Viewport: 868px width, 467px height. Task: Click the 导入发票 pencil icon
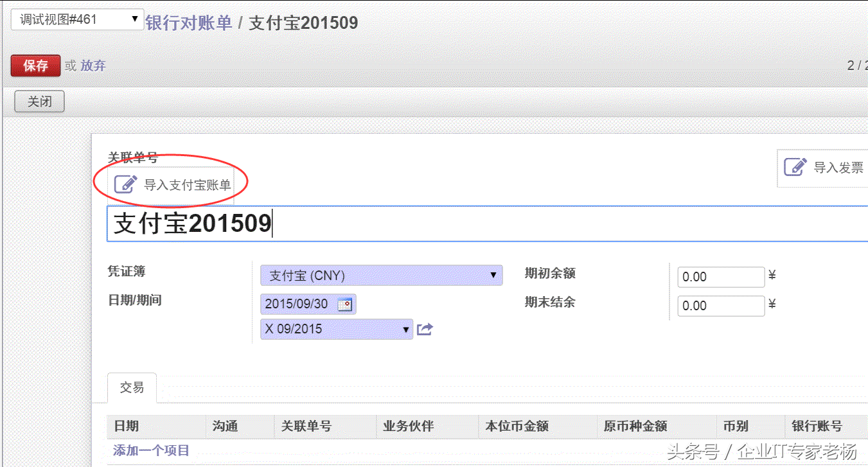click(x=795, y=167)
